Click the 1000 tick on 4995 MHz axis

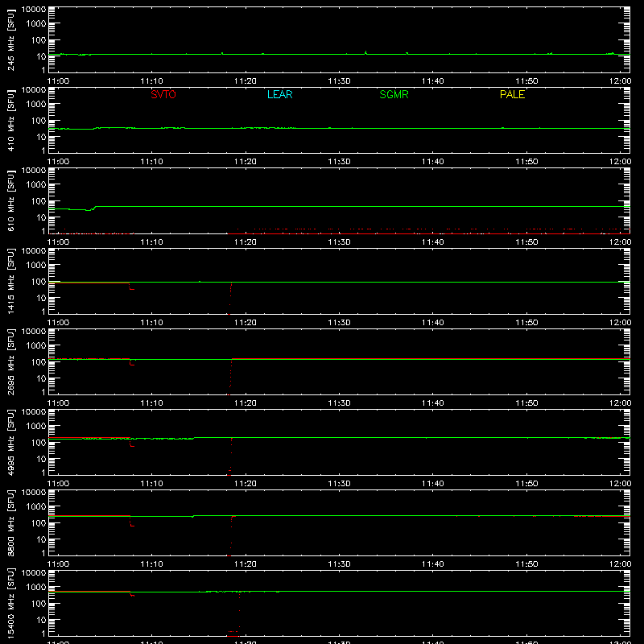[36, 426]
